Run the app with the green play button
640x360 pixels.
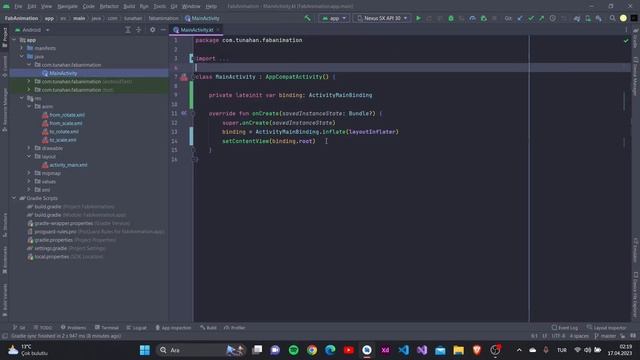[x=418, y=18]
